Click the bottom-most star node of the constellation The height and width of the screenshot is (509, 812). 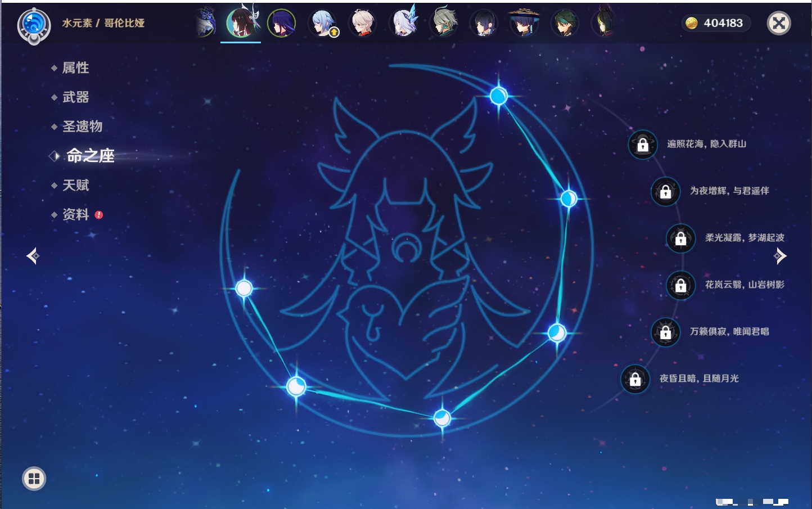(442, 418)
